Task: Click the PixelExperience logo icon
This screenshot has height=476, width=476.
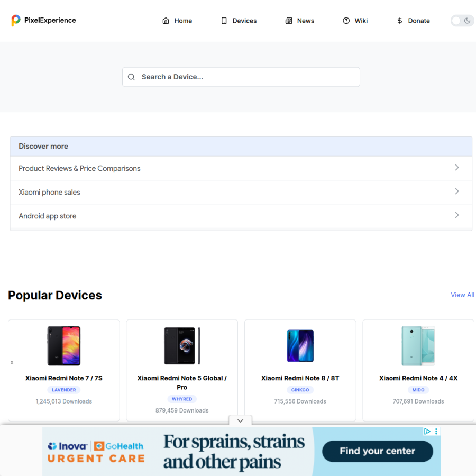Action: pyautogui.click(x=16, y=20)
